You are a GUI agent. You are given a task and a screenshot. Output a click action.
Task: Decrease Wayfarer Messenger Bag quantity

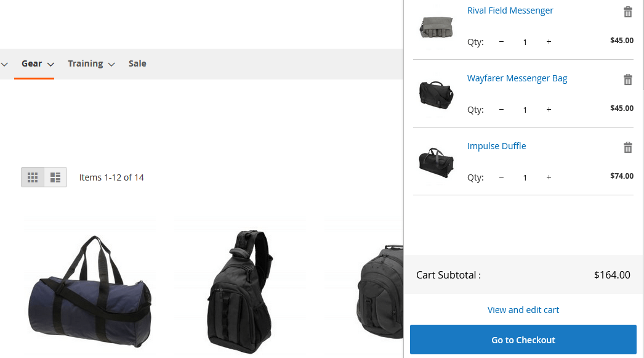[501, 109]
